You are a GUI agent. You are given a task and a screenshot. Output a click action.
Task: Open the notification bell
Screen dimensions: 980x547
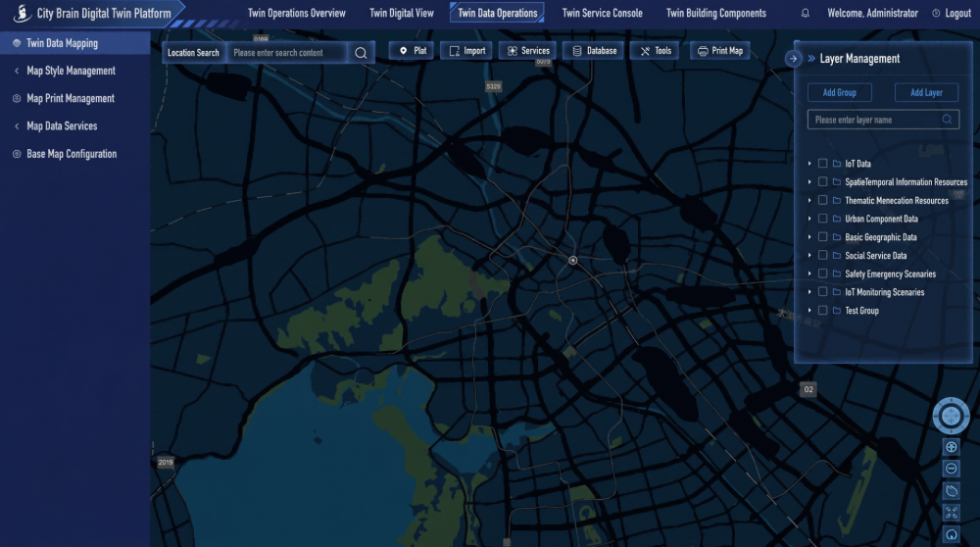pyautogui.click(x=805, y=13)
